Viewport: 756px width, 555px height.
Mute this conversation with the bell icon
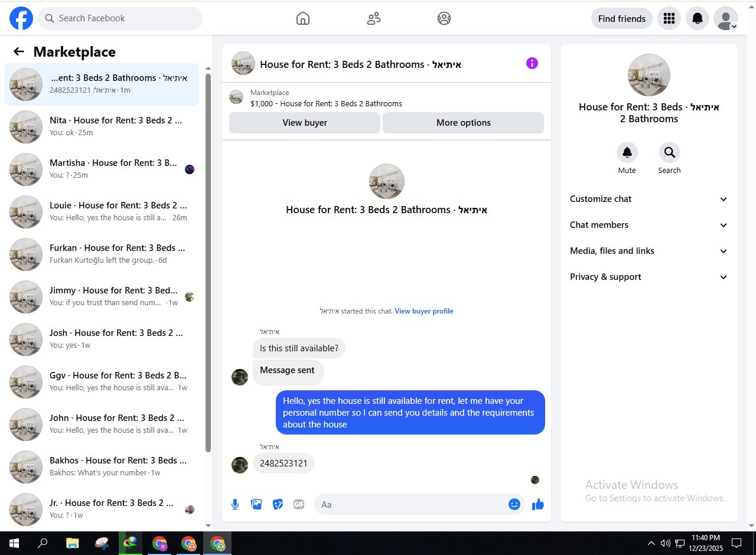point(627,152)
